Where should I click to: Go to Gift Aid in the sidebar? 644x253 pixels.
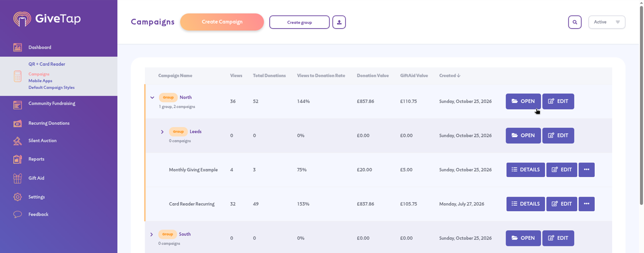(36, 178)
